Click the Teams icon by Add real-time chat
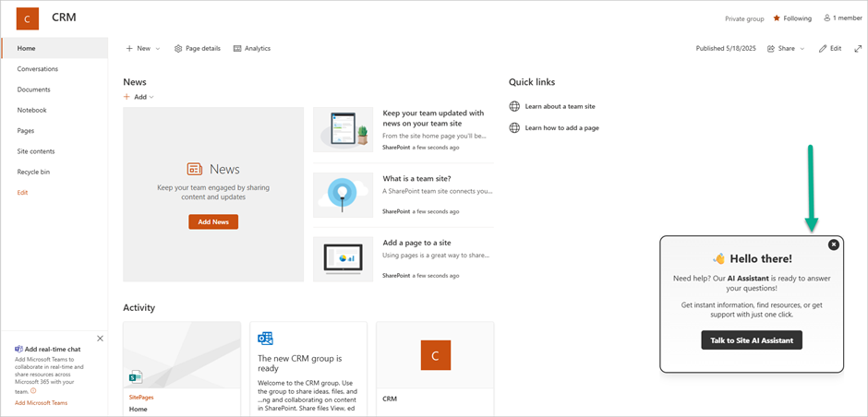 point(18,349)
